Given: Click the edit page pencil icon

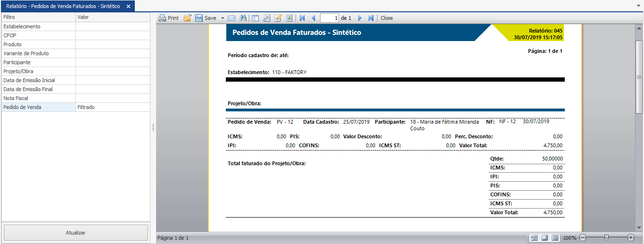Looking at the screenshot, I should tap(278, 18).
